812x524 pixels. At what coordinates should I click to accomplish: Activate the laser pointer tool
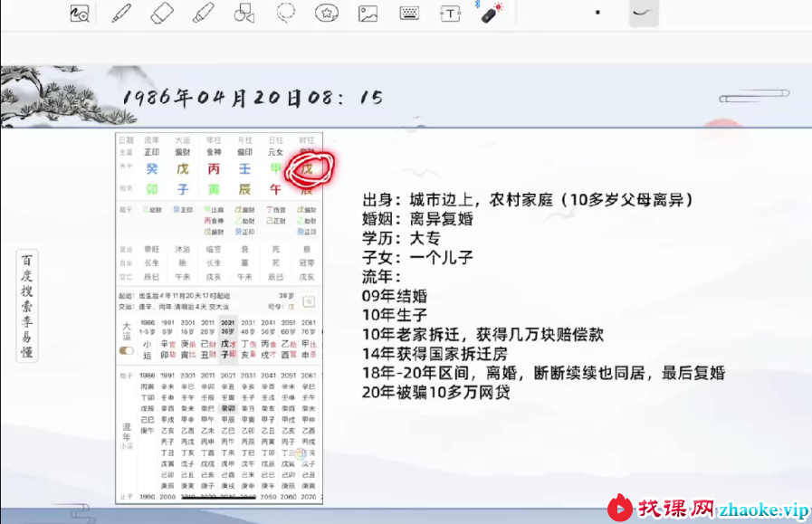click(x=491, y=13)
